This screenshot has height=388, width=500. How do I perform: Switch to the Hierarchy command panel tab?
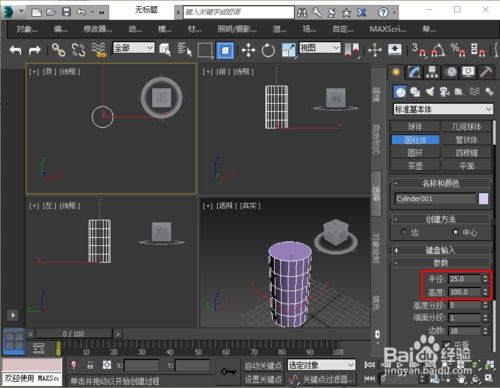tap(432, 72)
